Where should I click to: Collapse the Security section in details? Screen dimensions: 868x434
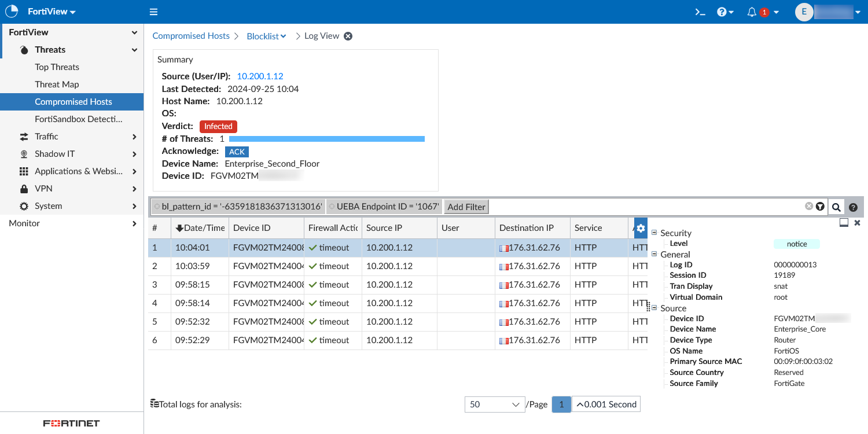[x=654, y=233]
